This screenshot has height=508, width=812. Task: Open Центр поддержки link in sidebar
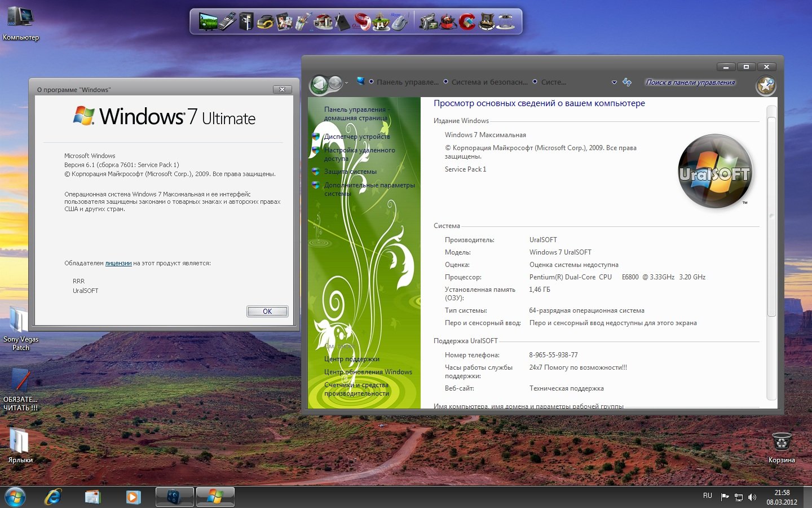pyautogui.click(x=352, y=359)
